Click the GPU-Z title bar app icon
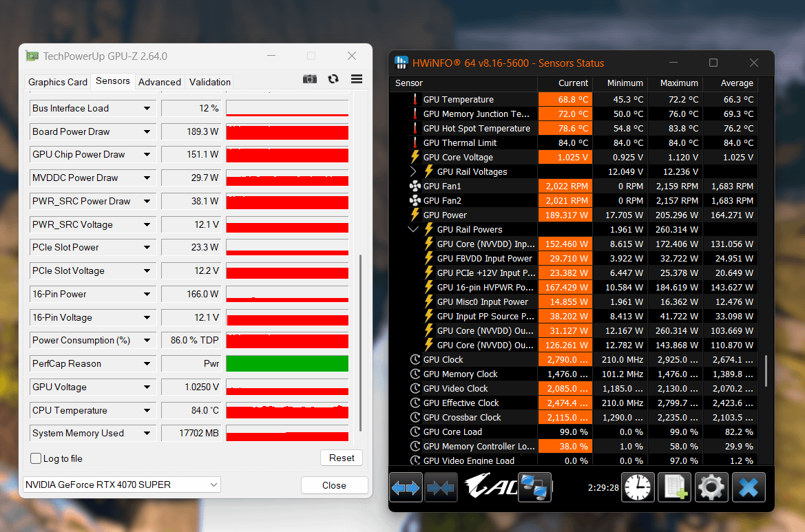805x532 pixels. [x=32, y=56]
